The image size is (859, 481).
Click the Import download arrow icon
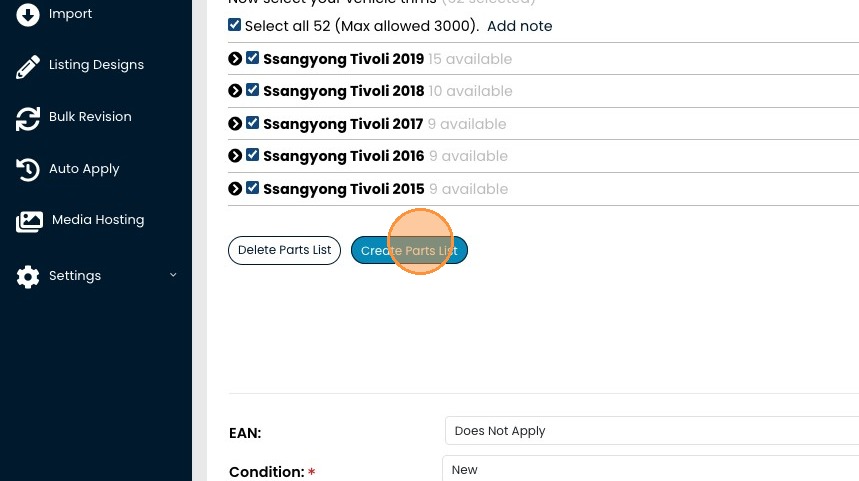pyautogui.click(x=28, y=14)
